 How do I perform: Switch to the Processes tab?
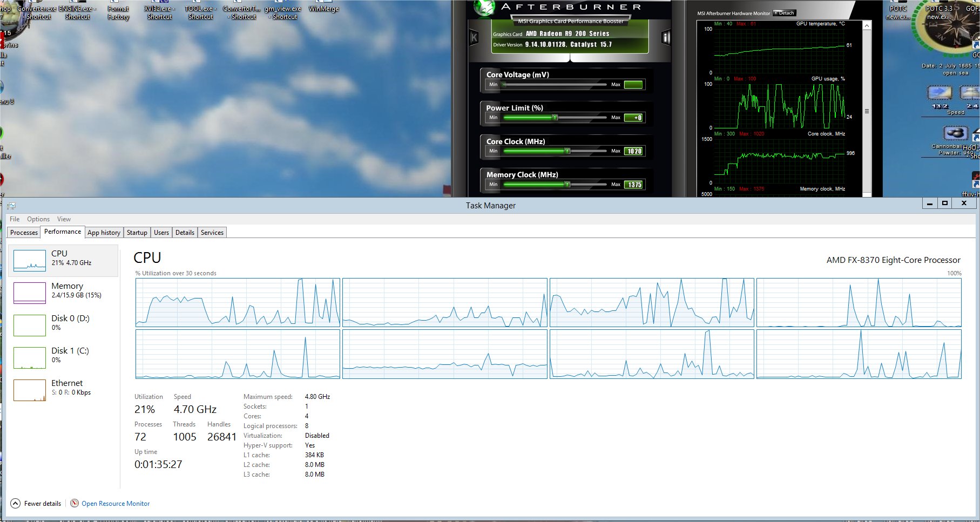click(24, 233)
